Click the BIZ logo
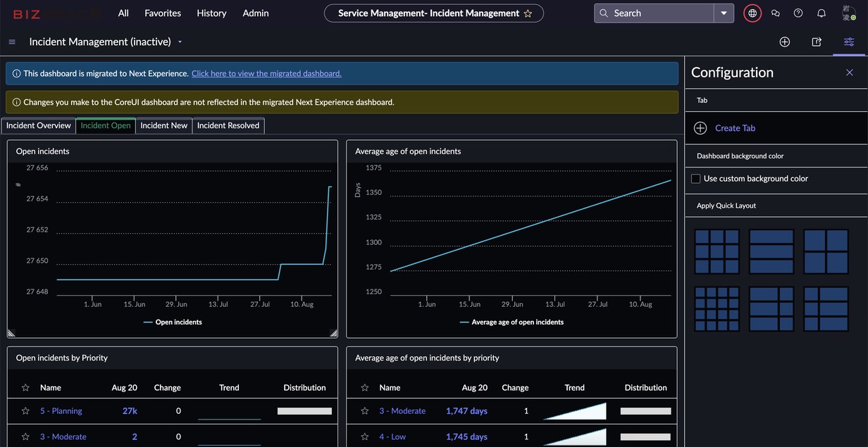This screenshot has height=447, width=868. click(56, 13)
